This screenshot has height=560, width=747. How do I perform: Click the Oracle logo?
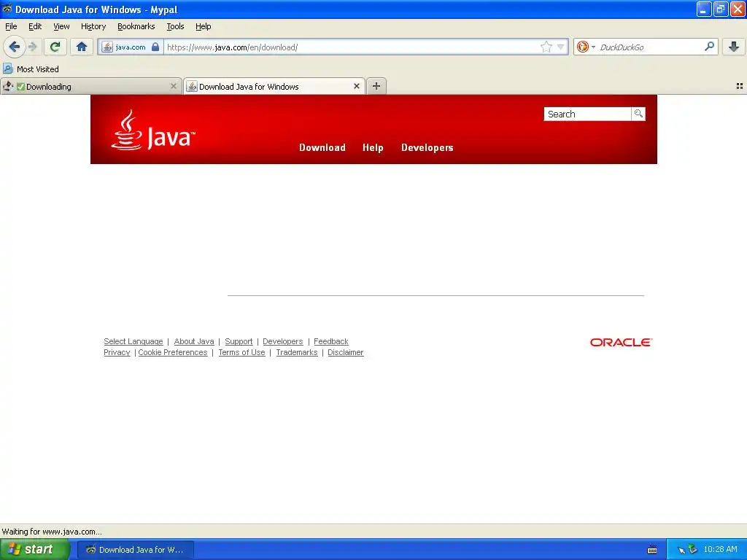pos(622,343)
